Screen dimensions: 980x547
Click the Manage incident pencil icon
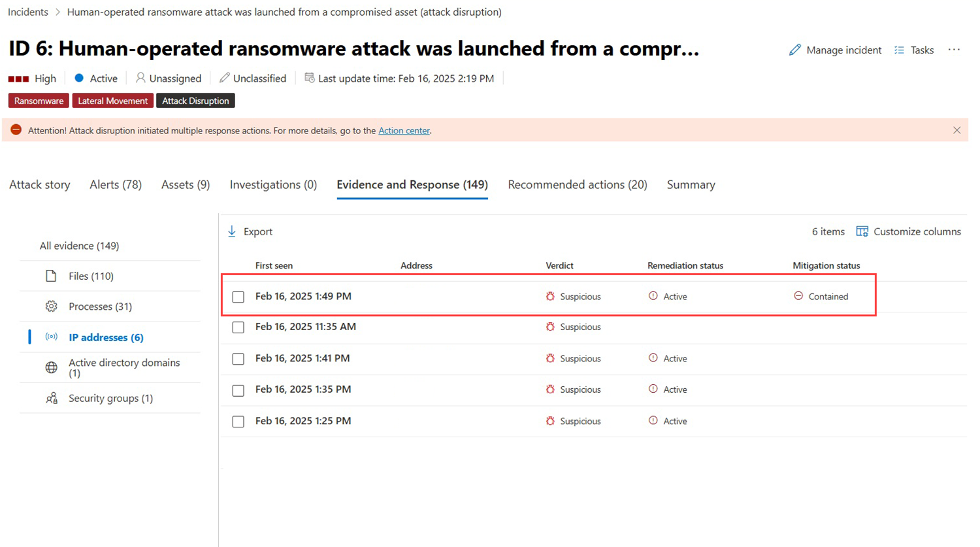pyautogui.click(x=794, y=50)
